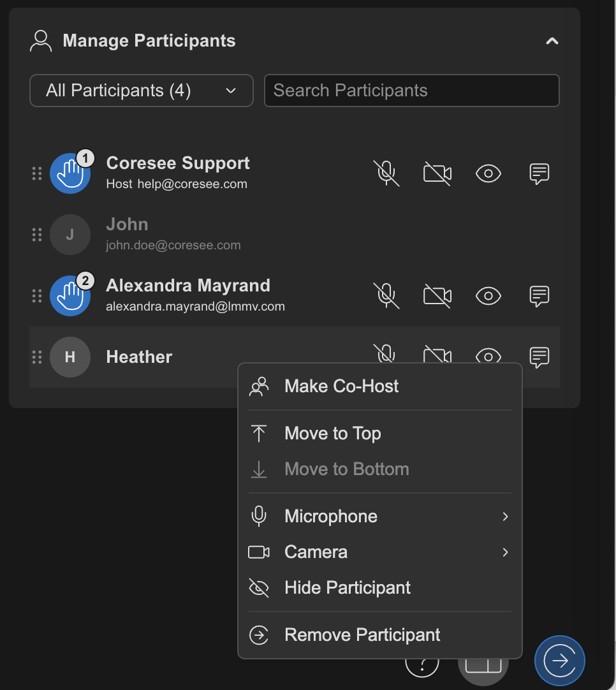Expand the Camera submenu
Image resolution: width=616 pixels, height=690 pixels.
click(x=379, y=552)
